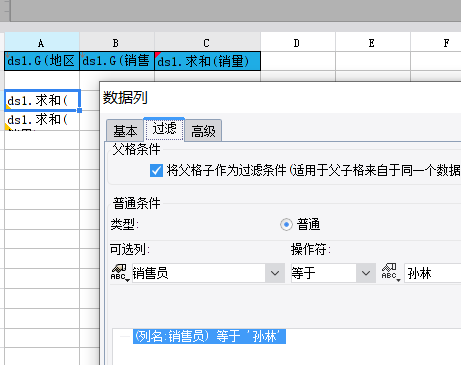Select the highlighted ds1.求和( cell with blue border
This screenshot has height=365, width=461.
point(42,100)
